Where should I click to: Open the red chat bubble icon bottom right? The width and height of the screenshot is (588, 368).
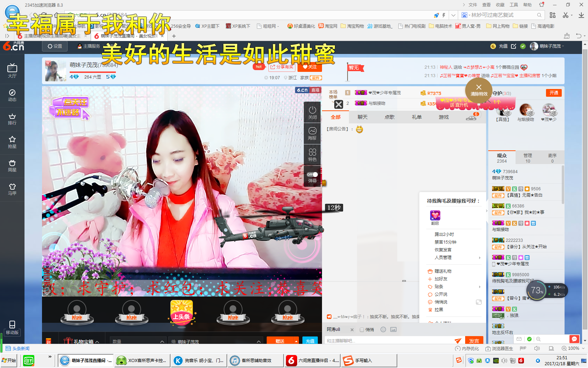point(574,339)
